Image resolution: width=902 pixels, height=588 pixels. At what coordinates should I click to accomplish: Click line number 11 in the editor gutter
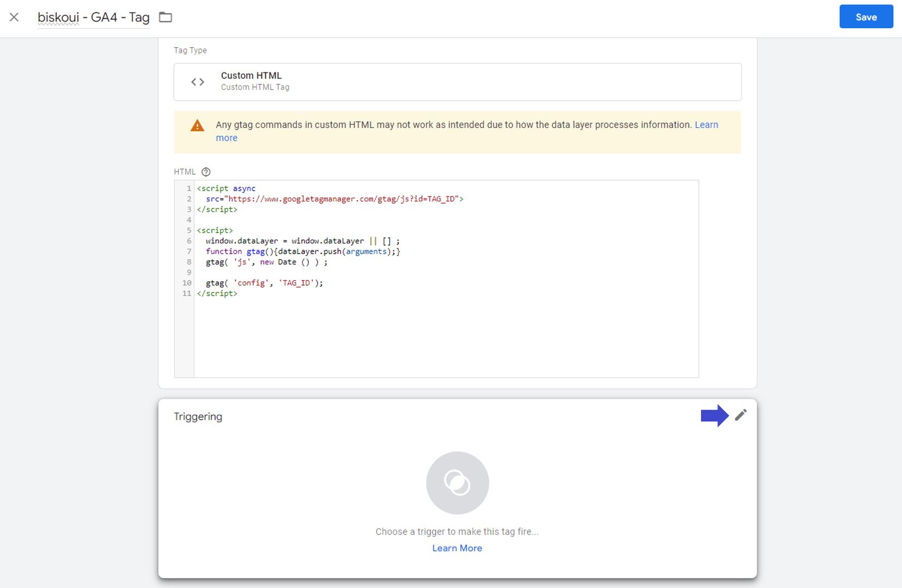pyautogui.click(x=187, y=293)
